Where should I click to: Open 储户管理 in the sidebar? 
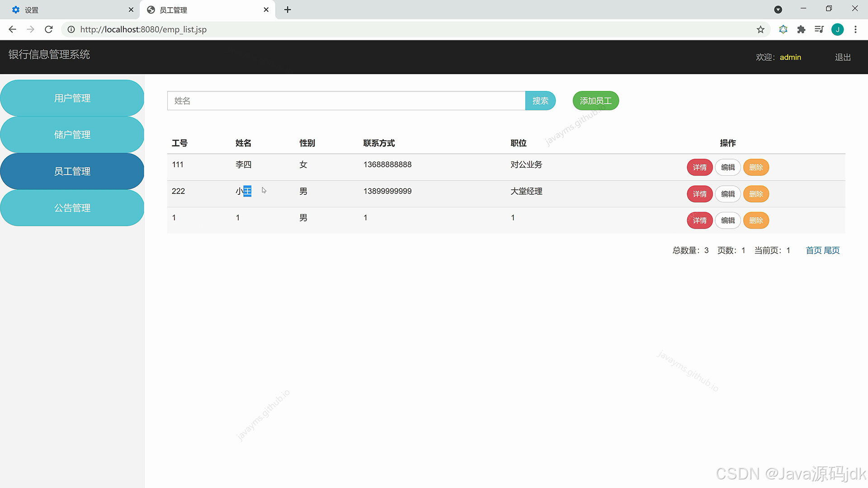tap(72, 135)
